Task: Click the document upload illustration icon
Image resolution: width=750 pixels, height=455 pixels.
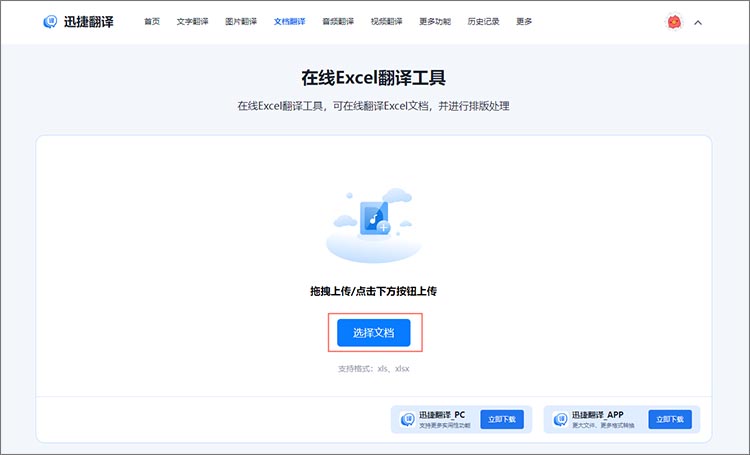Action: pos(374,225)
